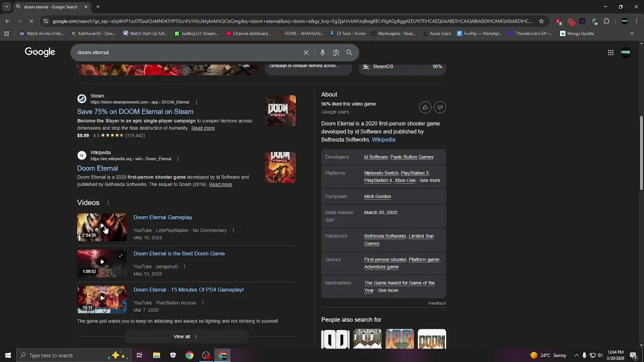Bookmark this page with the star icon
This screenshot has height=362, width=644.
click(541, 21)
